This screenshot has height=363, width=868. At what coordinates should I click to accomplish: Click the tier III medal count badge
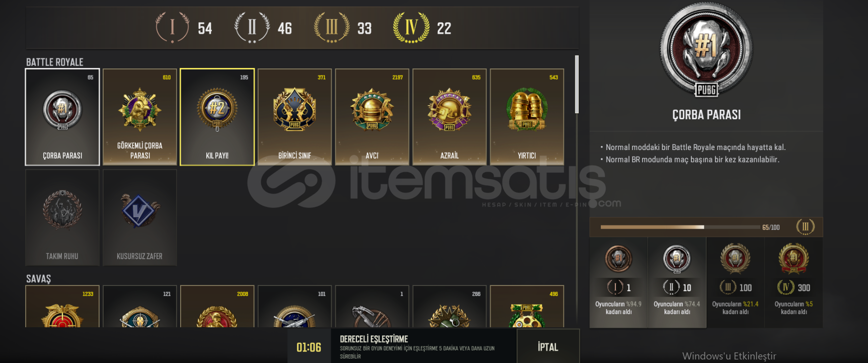click(343, 28)
